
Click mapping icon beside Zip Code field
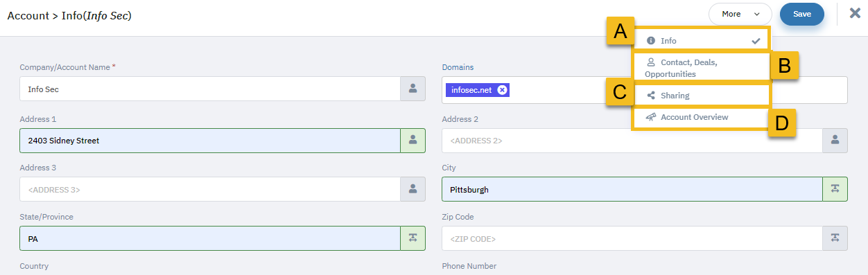[835, 238]
